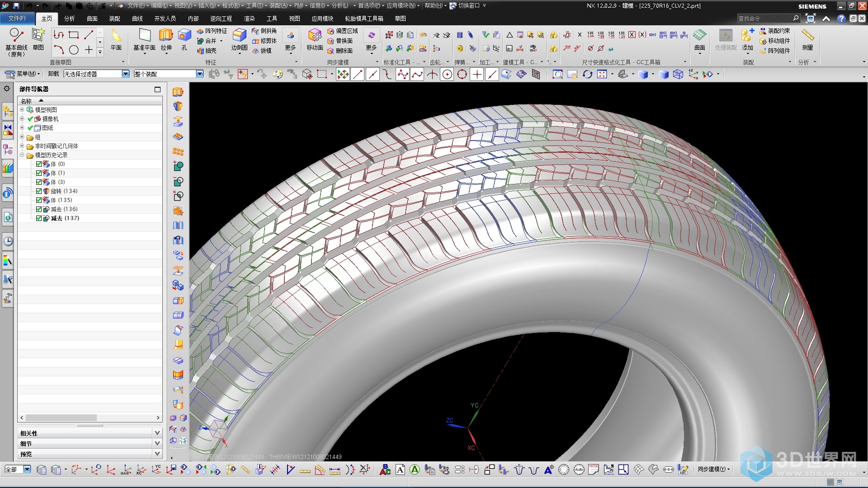Switch to the 逆向工程 ribbon tab
The width and height of the screenshot is (868, 488).
tap(221, 19)
